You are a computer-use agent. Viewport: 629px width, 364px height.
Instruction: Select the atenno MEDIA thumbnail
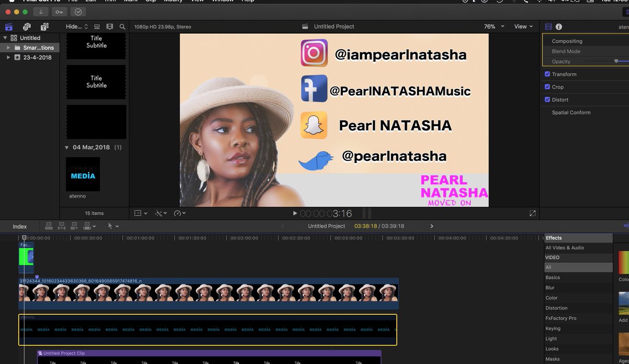point(83,174)
